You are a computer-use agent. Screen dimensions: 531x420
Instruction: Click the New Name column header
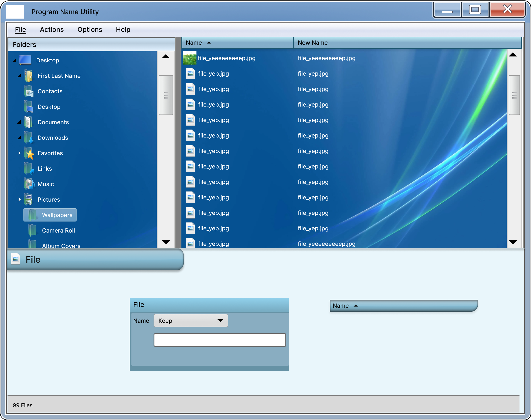point(312,43)
